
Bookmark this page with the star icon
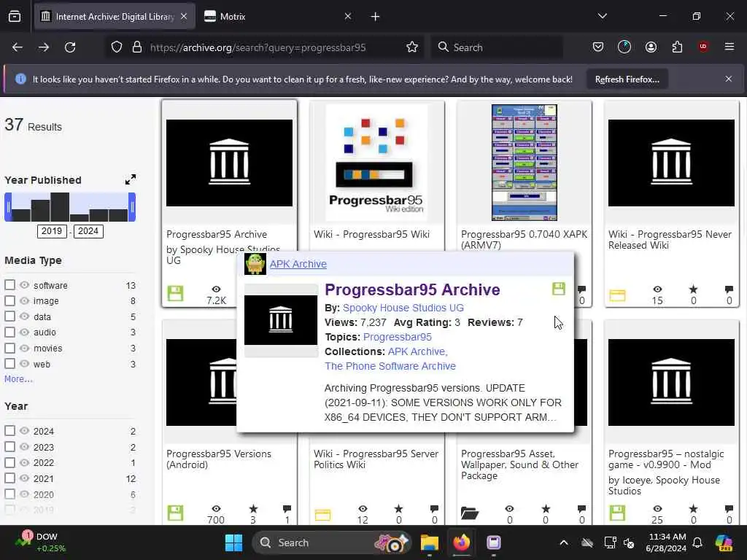[x=412, y=47]
